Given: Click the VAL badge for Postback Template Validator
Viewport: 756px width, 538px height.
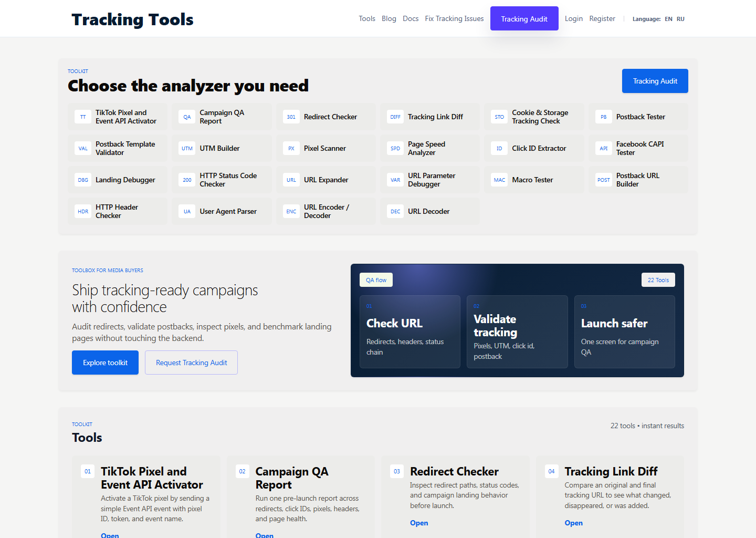Looking at the screenshot, I should tap(83, 148).
